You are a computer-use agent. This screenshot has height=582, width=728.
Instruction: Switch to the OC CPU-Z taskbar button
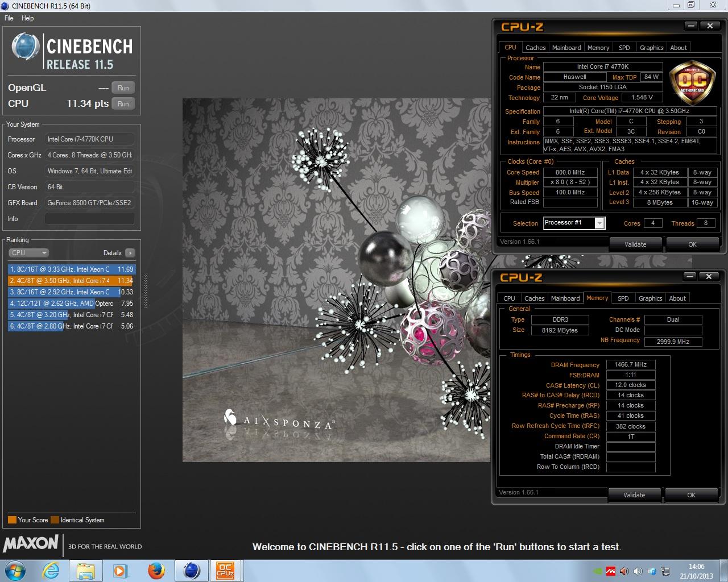pos(226,571)
